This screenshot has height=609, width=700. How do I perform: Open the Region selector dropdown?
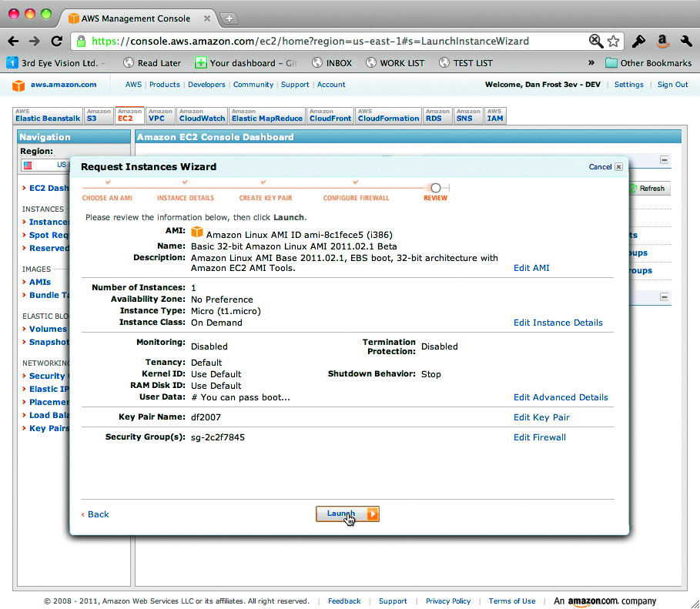(45, 165)
